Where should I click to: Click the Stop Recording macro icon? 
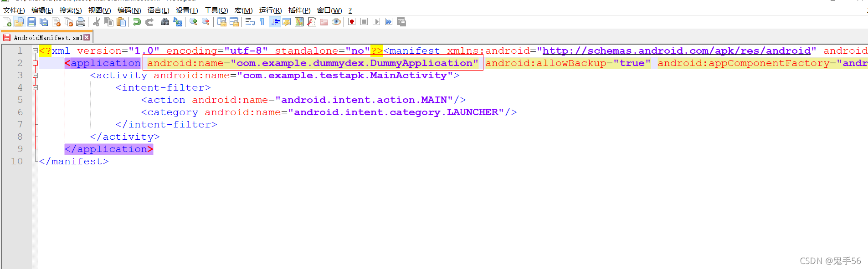[364, 22]
